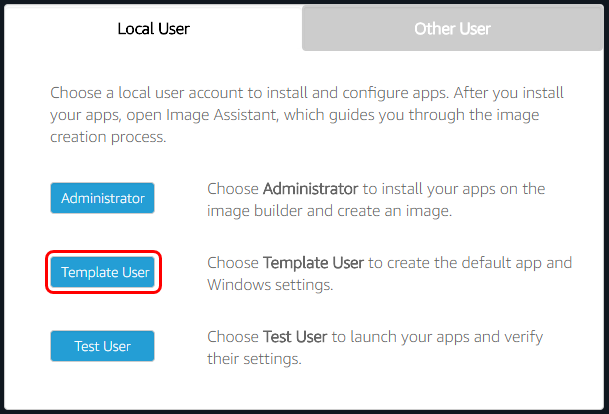Click red highlight border around Template User
The image size is (609, 414).
coord(103,252)
